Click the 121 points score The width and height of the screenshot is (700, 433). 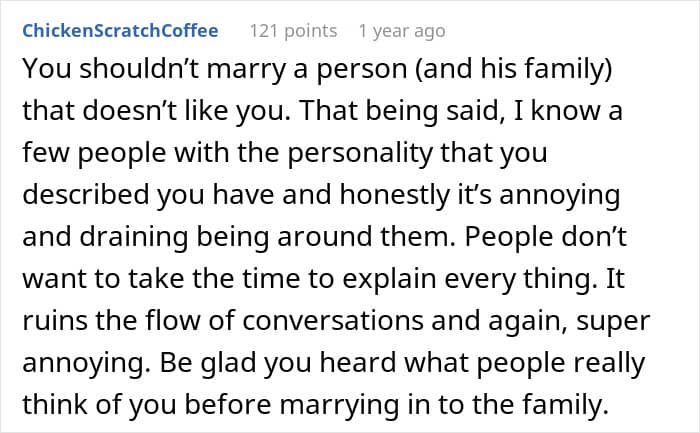pos(291,31)
